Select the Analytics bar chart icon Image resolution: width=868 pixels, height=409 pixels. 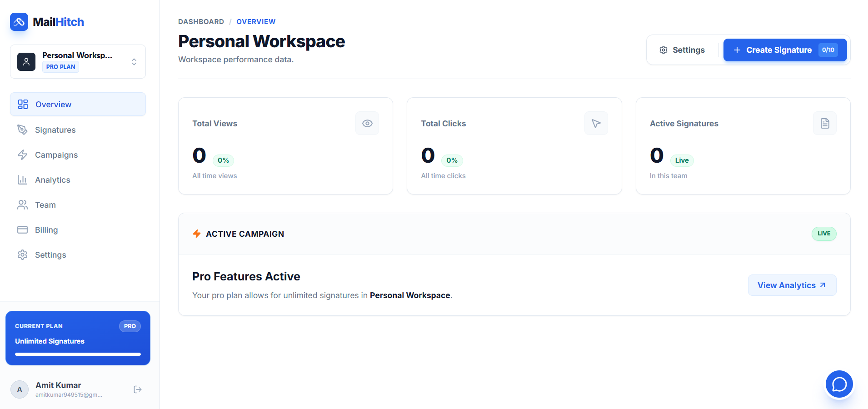click(x=22, y=180)
